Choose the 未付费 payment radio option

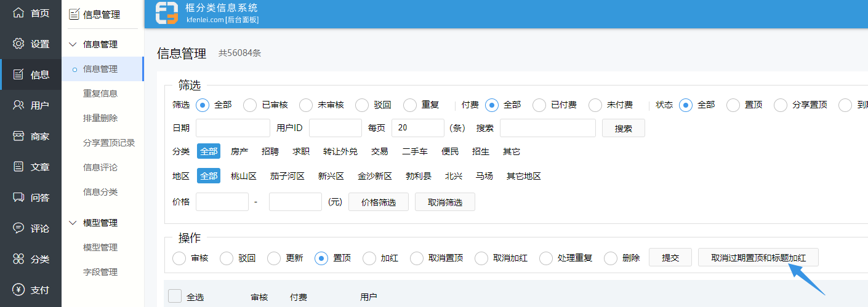pyautogui.click(x=595, y=105)
